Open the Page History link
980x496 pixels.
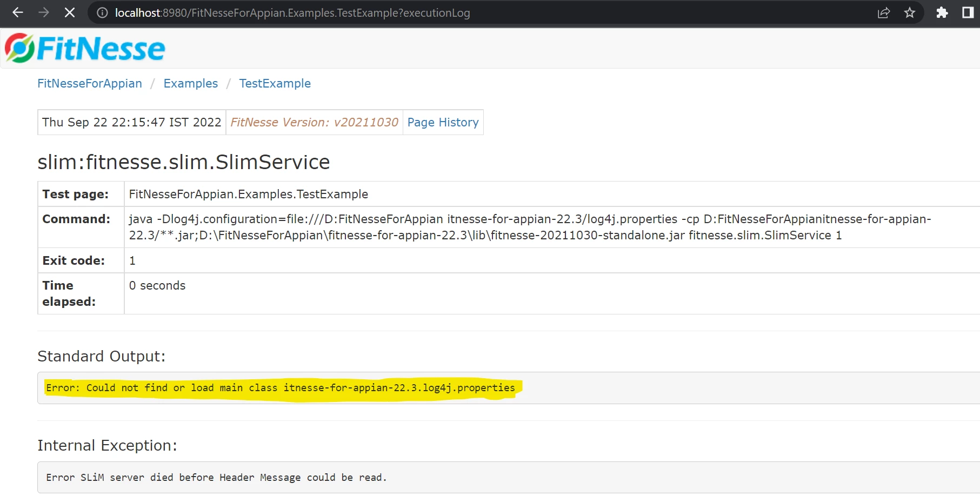coord(443,122)
